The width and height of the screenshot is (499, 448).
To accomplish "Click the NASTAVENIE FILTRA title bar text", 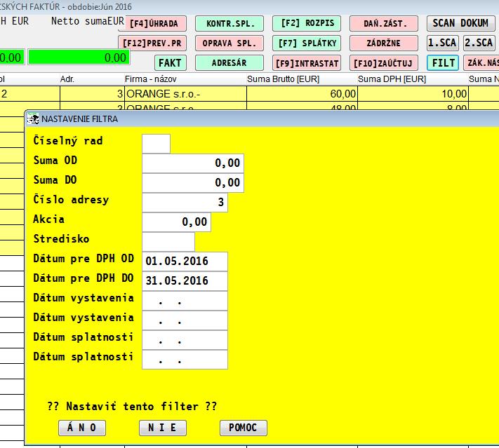I will tap(79, 119).
